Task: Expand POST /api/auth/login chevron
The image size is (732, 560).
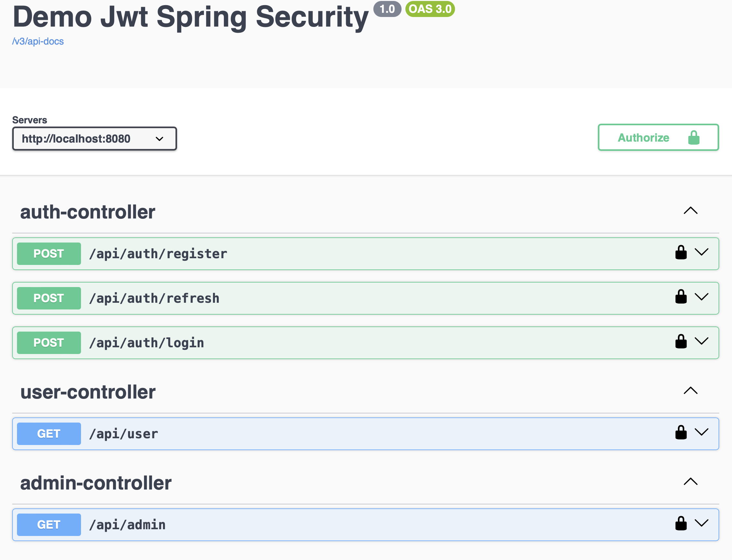Action: 701,341
